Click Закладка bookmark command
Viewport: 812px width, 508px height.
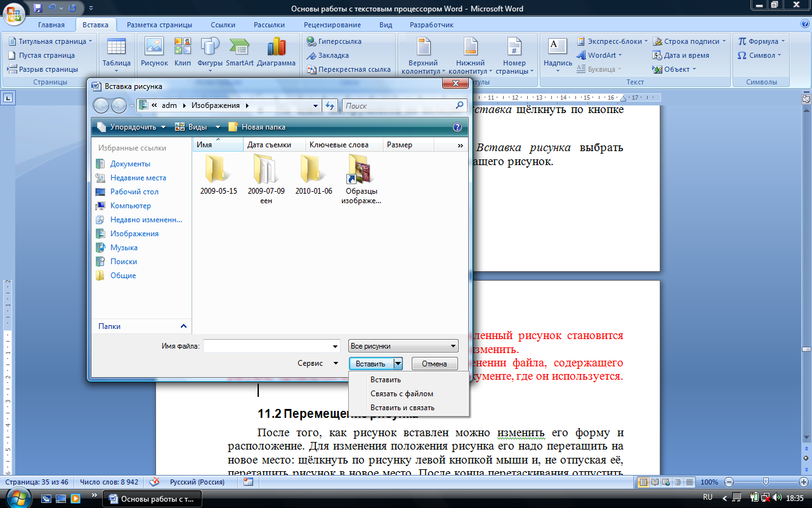click(x=327, y=55)
